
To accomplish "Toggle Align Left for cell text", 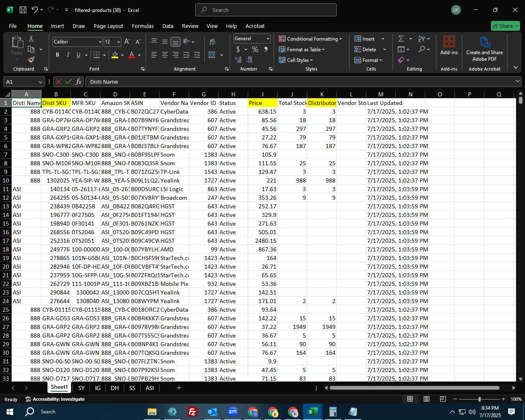I will [x=154, y=55].
